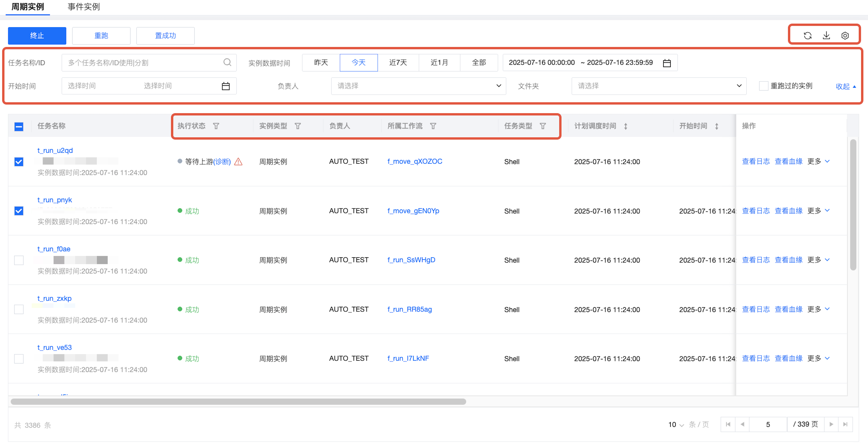Open the 负责人 dropdown
This screenshot has height=443, width=868.
pos(419,86)
